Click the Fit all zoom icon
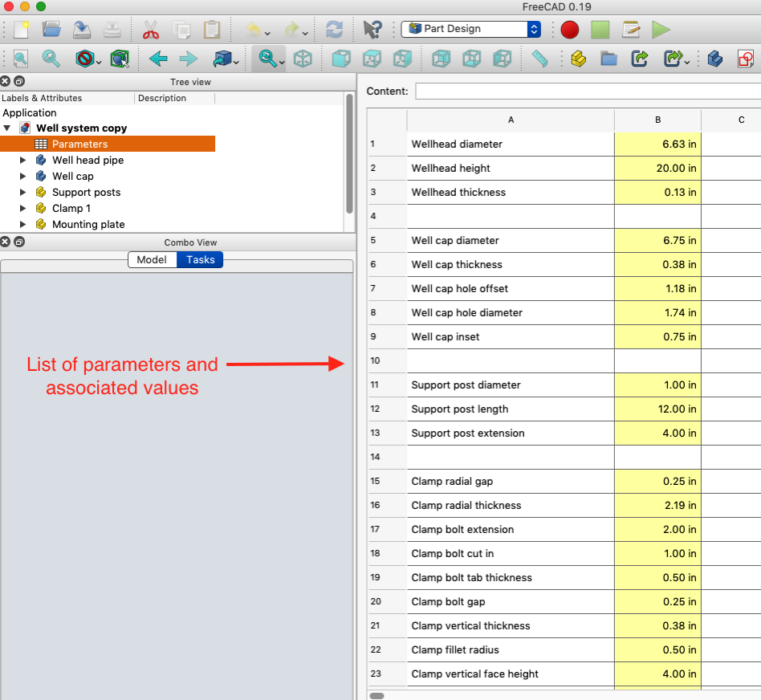Viewport: 761px width, 700px height. (x=21, y=59)
